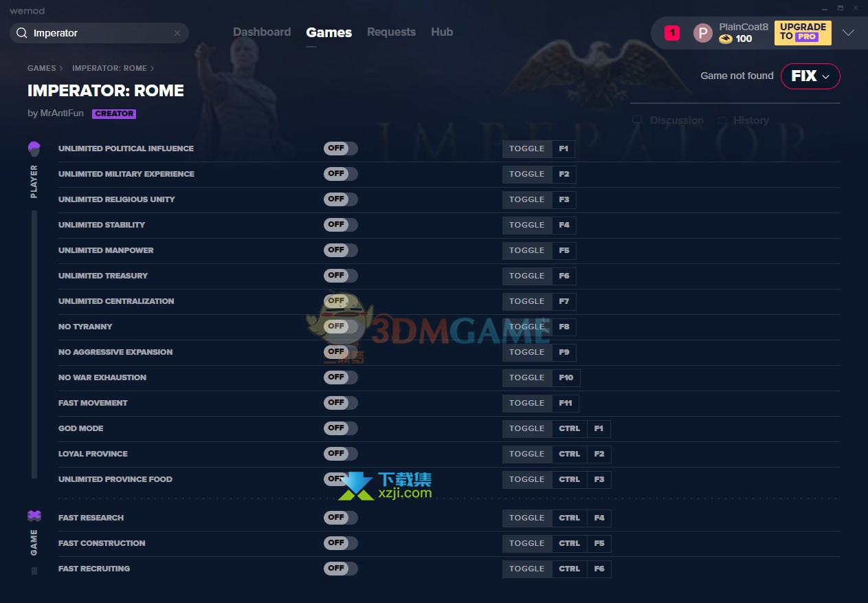Turn on Fast Movement toggle

point(341,403)
